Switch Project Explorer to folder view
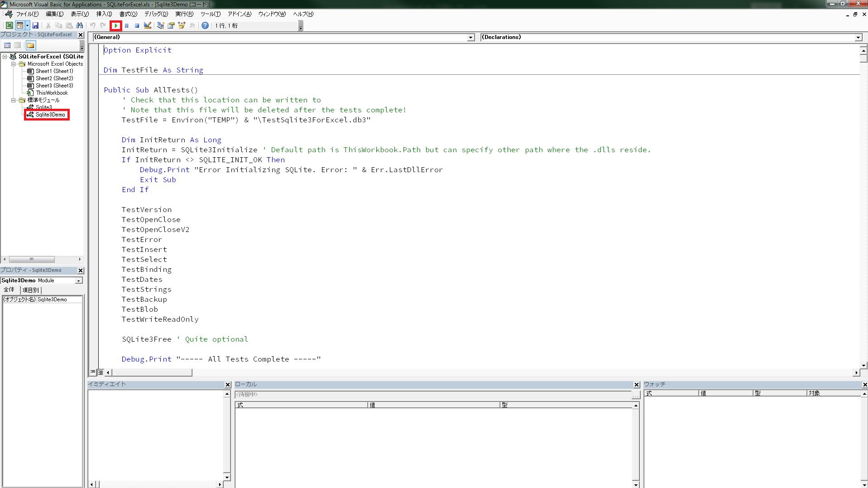 pos(30,45)
